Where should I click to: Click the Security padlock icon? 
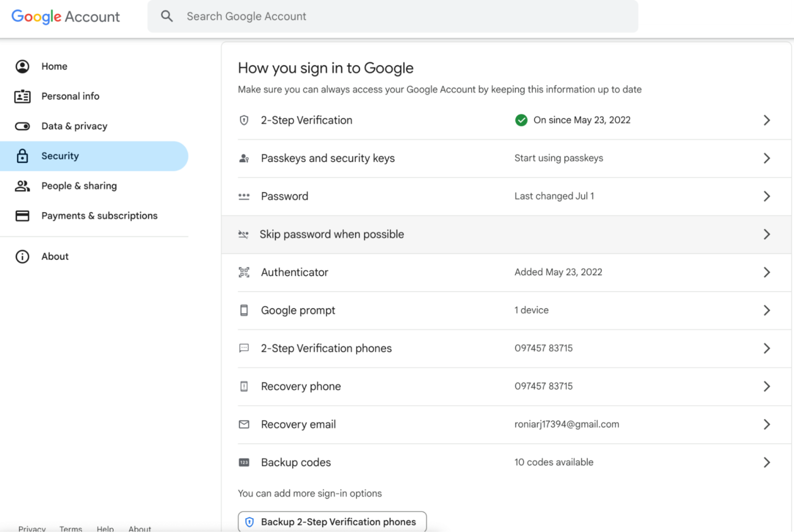point(22,156)
